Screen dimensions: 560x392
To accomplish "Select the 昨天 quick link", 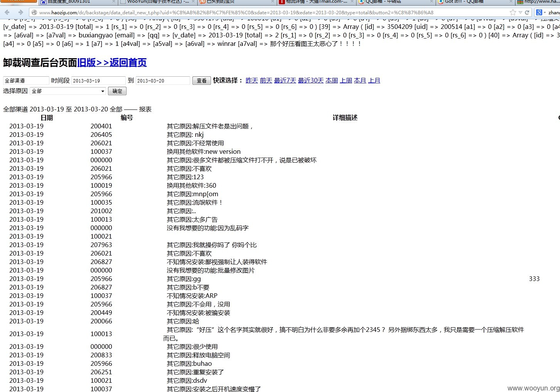I will click(x=252, y=80).
